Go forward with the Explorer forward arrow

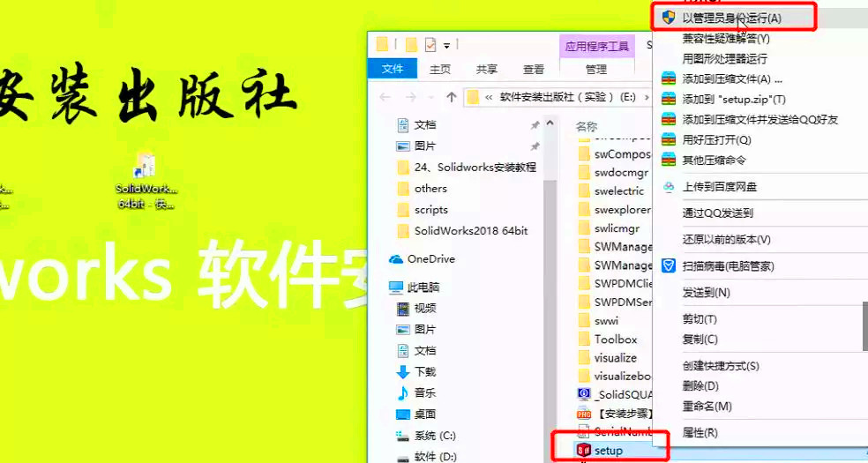click(x=411, y=97)
